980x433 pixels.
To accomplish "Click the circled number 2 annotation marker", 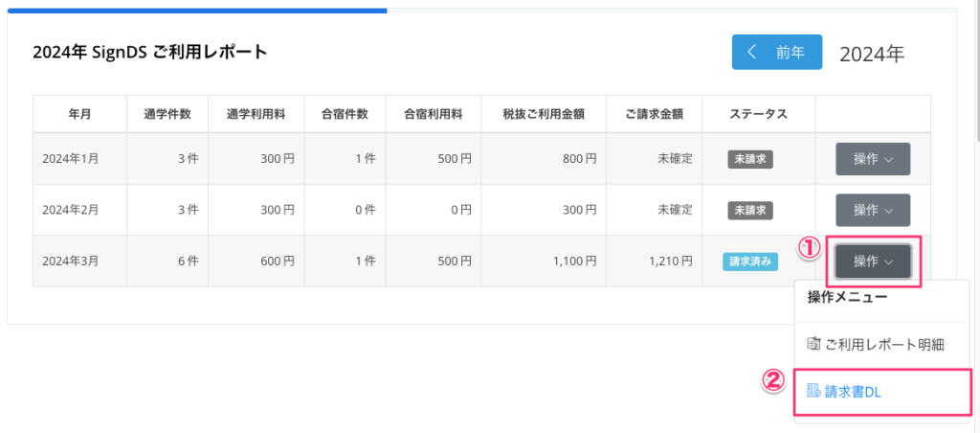I will coord(773,381).
